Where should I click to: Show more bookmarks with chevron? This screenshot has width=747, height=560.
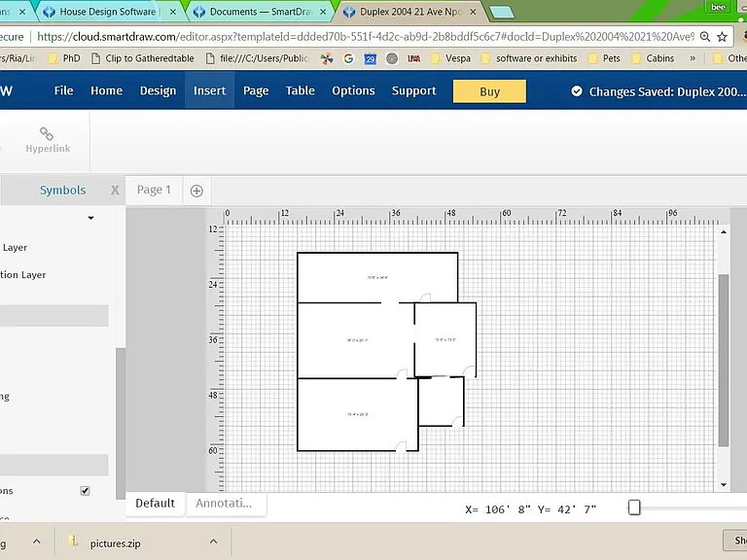pyautogui.click(x=693, y=58)
